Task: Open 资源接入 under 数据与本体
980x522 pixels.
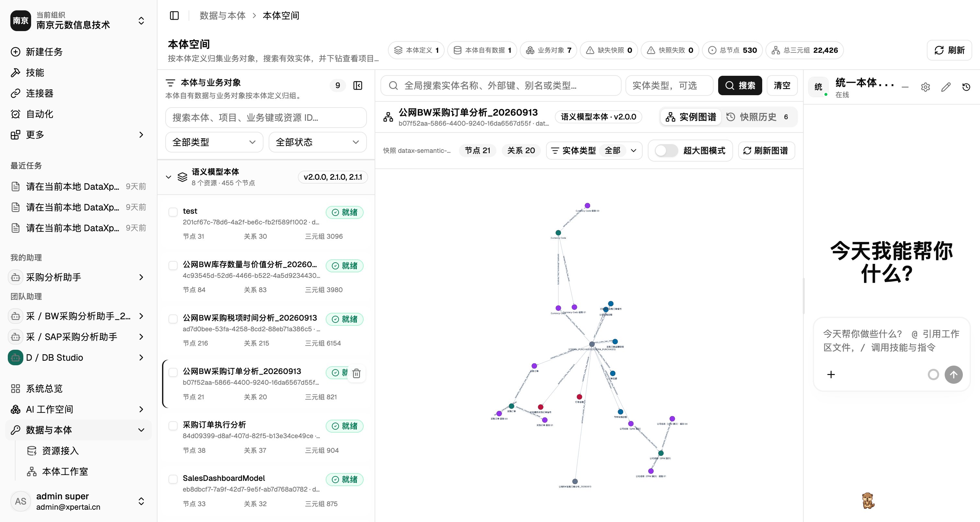Action: click(x=60, y=450)
